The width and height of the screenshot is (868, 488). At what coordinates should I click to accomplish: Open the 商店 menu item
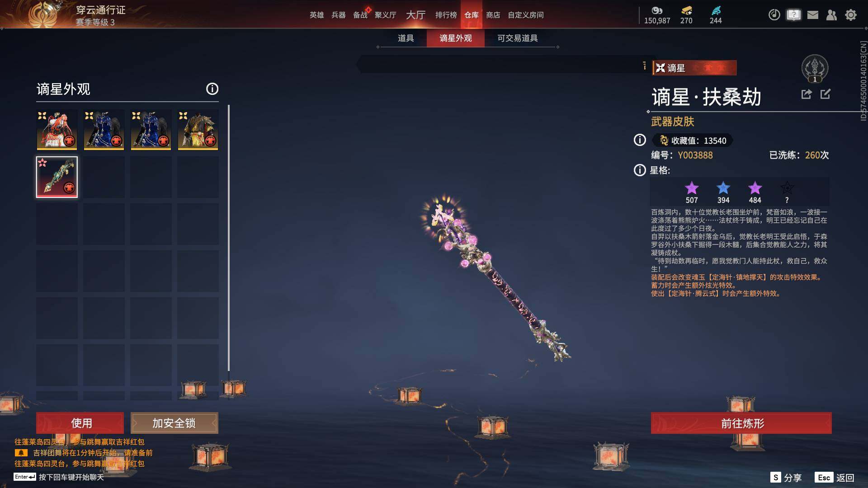click(x=493, y=15)
